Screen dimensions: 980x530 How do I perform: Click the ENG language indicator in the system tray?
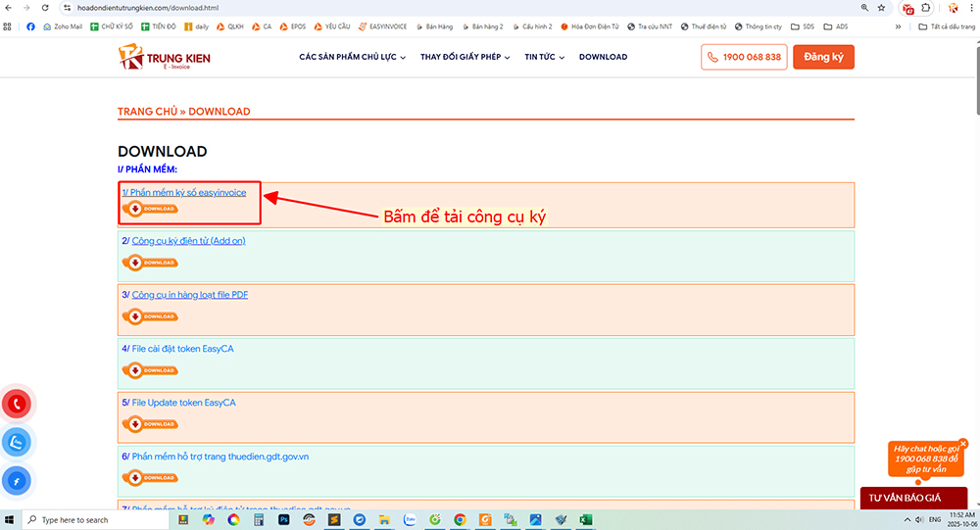(935, 519)
